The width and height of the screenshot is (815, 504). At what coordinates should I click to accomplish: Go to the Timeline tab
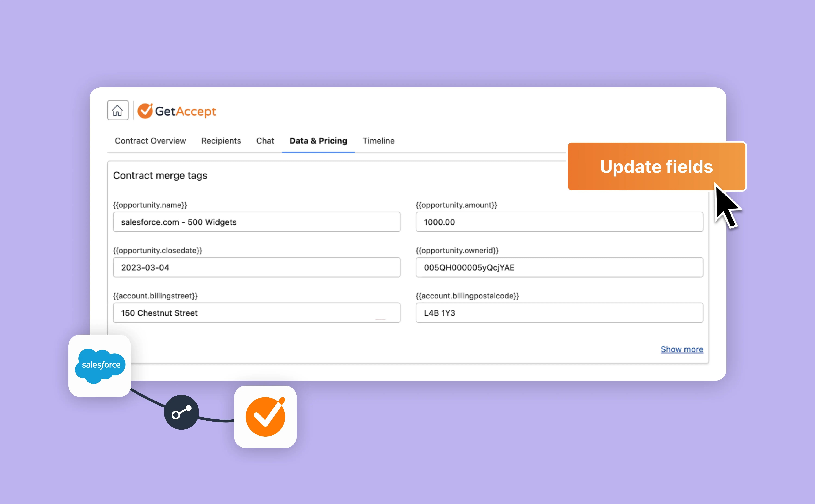point(378,141)
